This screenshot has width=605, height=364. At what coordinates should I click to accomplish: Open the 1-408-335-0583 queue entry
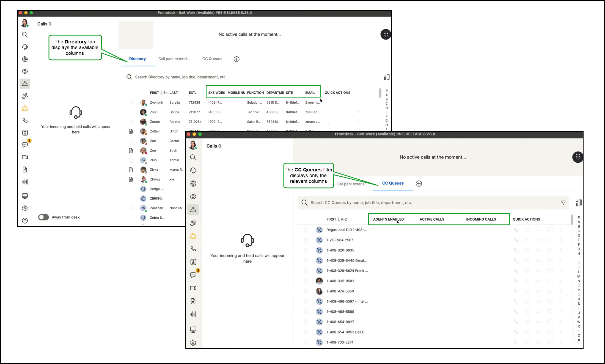340,281
